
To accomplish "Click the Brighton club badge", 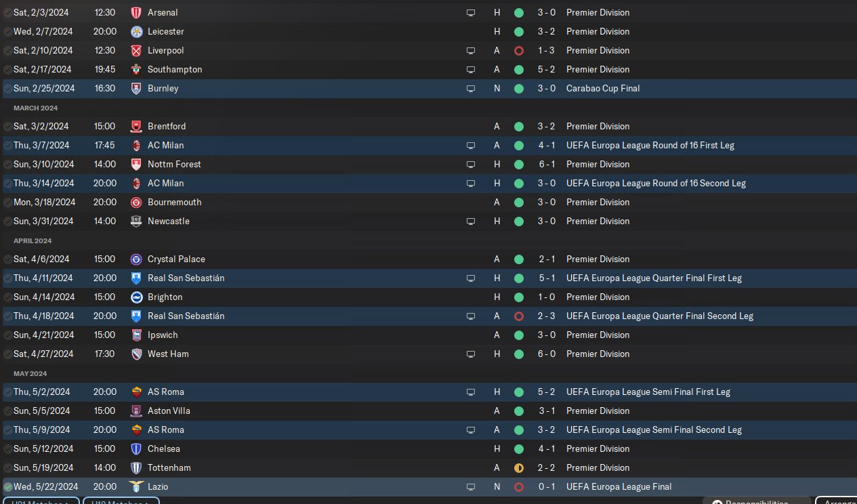I will coord(136,297).
